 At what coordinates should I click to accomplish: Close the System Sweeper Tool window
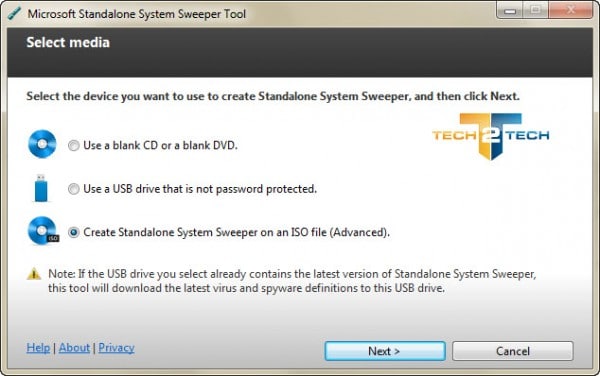pyautogui.click(x=570, y=10)
